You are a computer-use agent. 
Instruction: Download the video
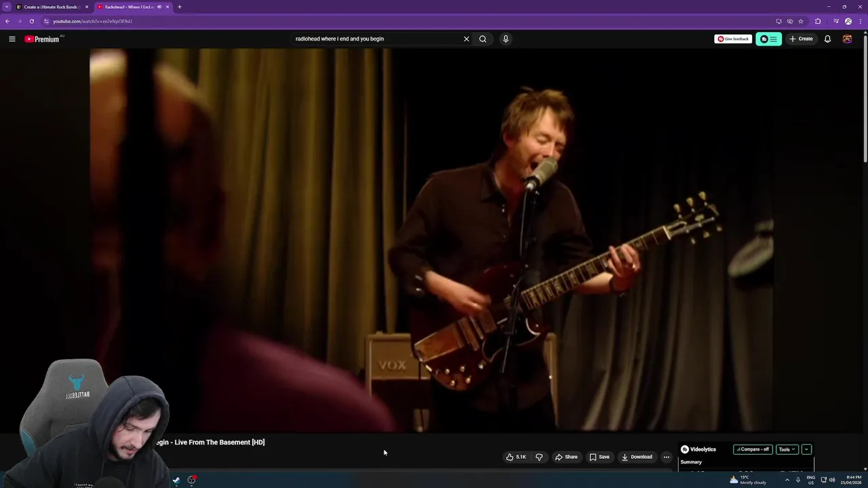(x=637, y=457)
